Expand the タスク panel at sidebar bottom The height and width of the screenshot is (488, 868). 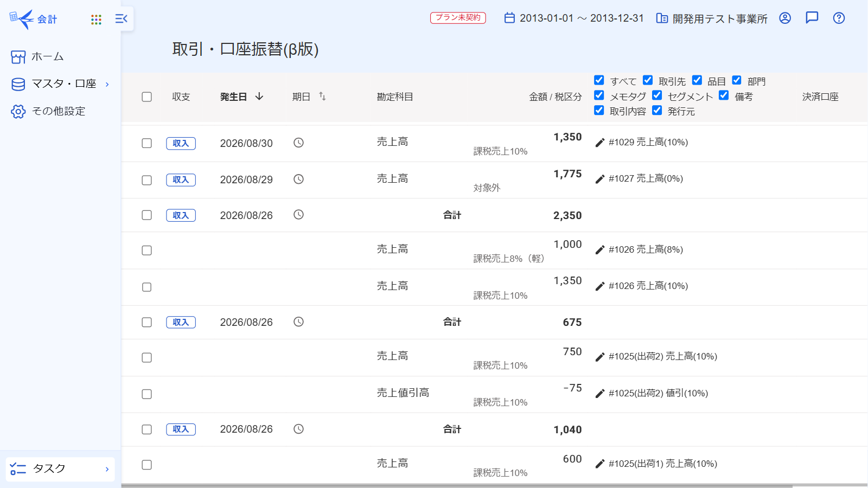(60, 469)
